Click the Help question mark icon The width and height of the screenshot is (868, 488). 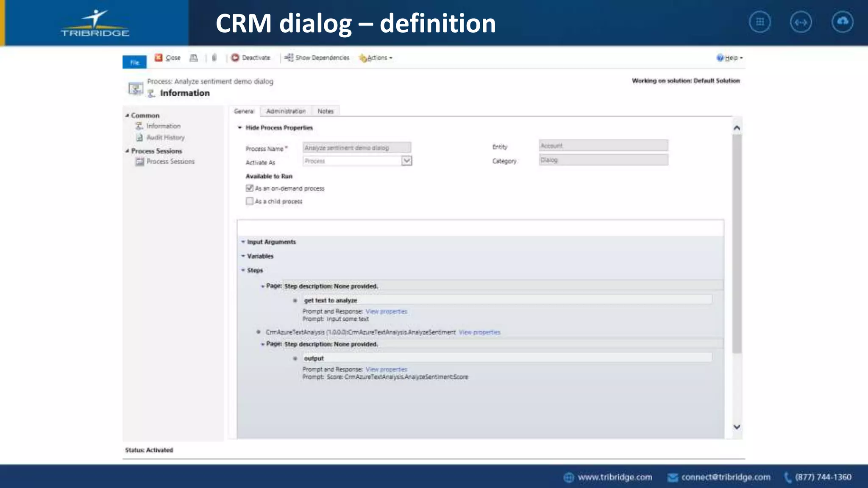(720, 58)
